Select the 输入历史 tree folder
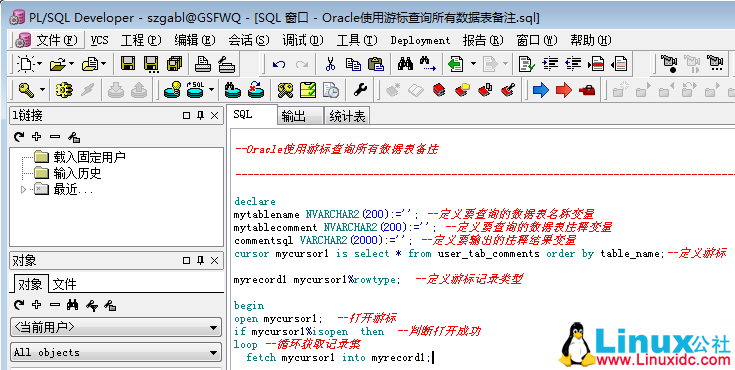The height and width of the screenshot is (370, 735). pos(77,174)
